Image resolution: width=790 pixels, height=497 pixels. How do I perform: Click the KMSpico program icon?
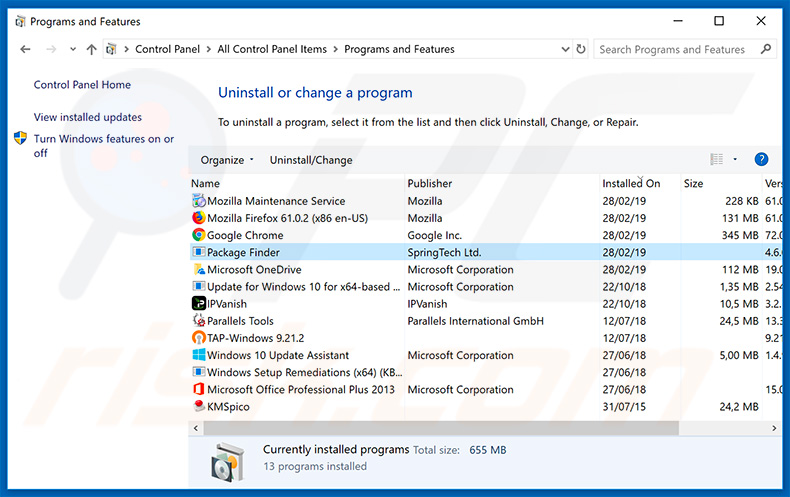[199, 406]
